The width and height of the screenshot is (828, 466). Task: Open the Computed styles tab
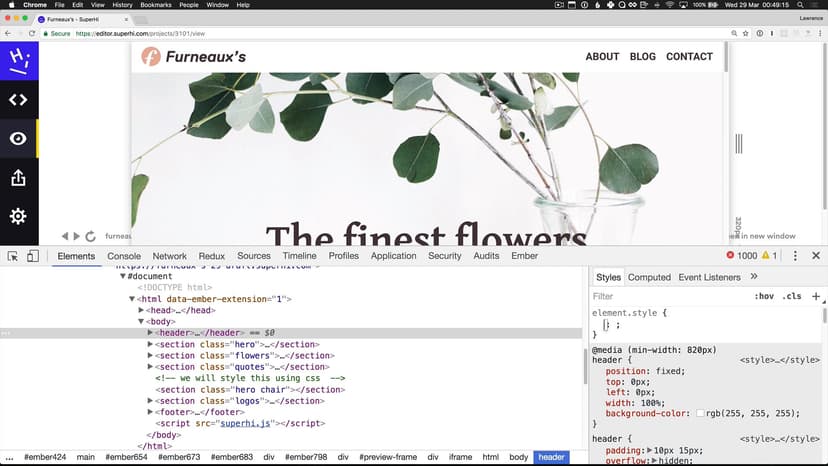click(x=649, y=277)
